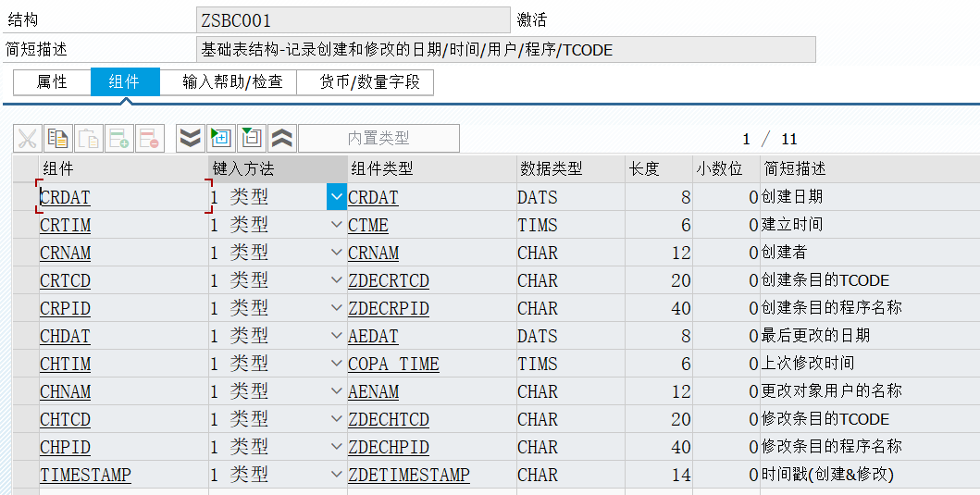Screen dimensions: 980x495
Task: Expand the 键入方法 dropdown for CHNAM
Action: point(336,391)
